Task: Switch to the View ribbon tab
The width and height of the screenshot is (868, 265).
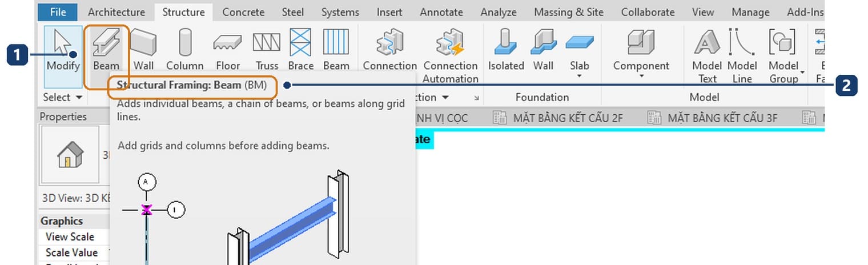Action: pos(703,11)
